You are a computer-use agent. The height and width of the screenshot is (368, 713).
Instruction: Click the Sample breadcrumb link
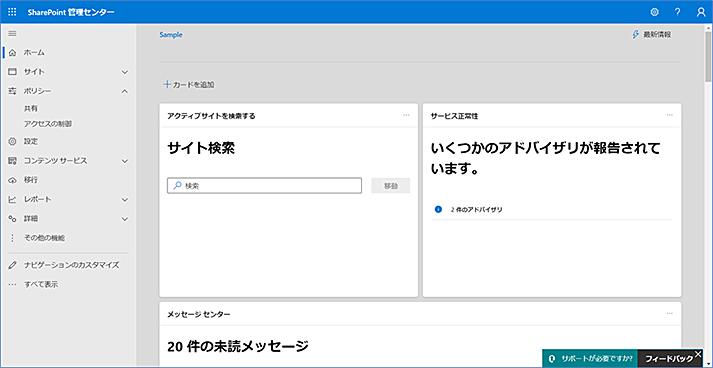(171, 35)
